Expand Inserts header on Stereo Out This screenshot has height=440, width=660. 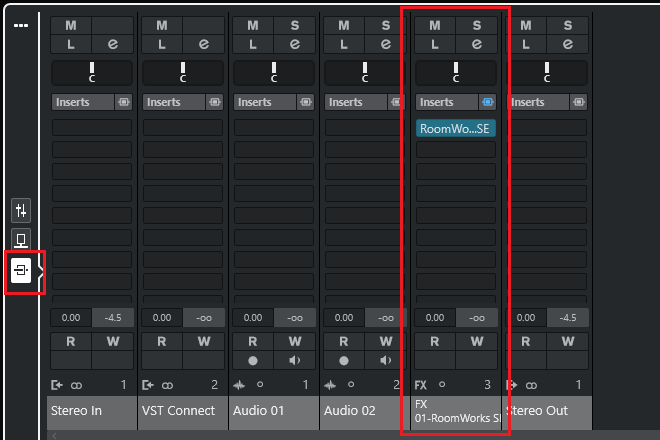(x=538, y=102)
